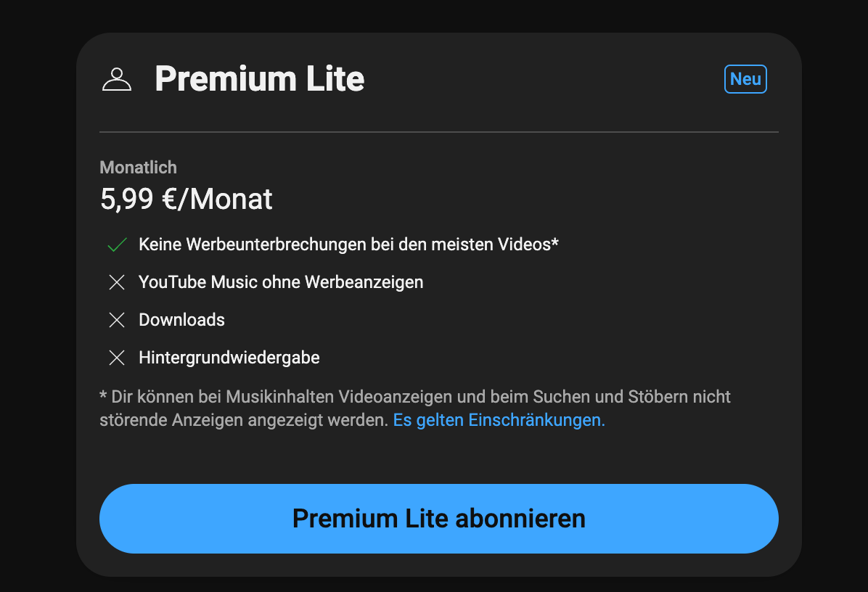Viewport: 868px width, 592px height.
Task: Click the 5,99 €/Monat price
Action: pyautogui.click(x=186, y=200)
